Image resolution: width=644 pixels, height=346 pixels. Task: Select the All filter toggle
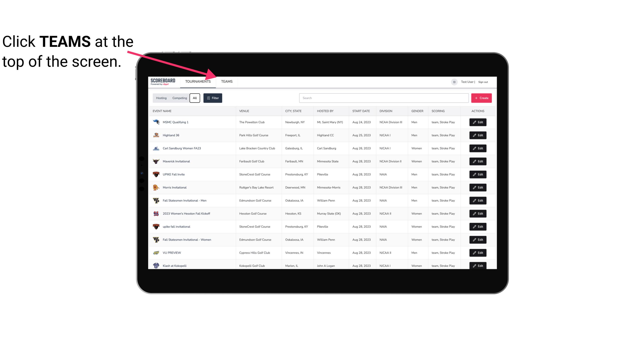(x=195, y=98)
